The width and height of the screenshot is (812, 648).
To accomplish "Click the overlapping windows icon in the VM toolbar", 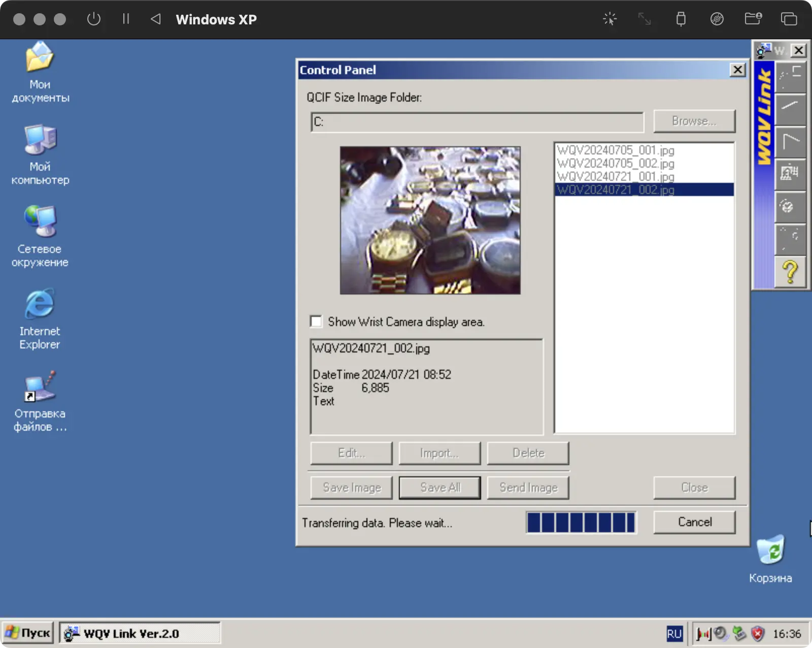I will 789,19.
